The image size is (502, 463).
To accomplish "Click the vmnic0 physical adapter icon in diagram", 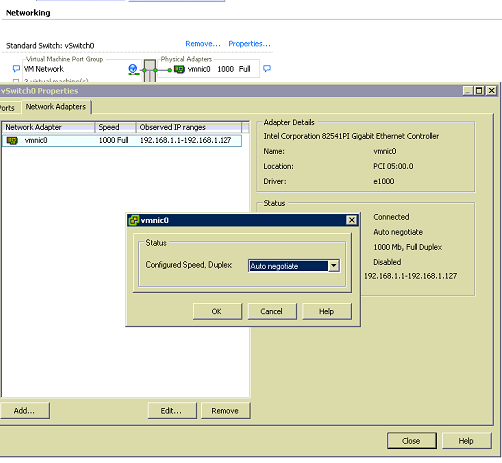I will tap(179, 69).
